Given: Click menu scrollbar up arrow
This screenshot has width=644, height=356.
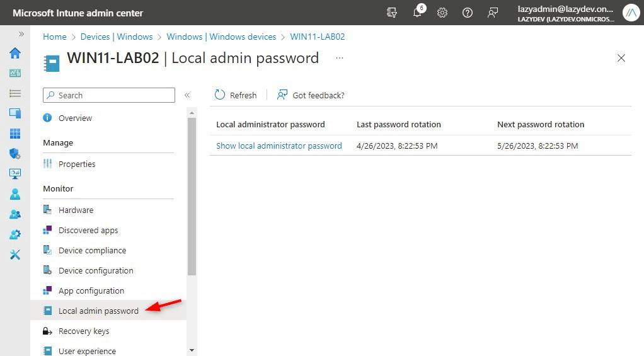Looking at the screenshot, I should 192,113.
